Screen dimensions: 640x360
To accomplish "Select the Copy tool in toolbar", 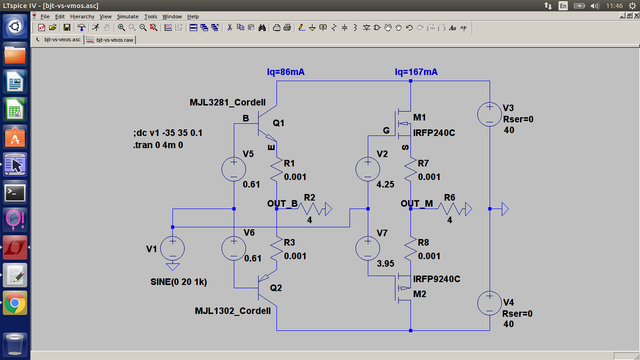I will click(x=240, y=28).
